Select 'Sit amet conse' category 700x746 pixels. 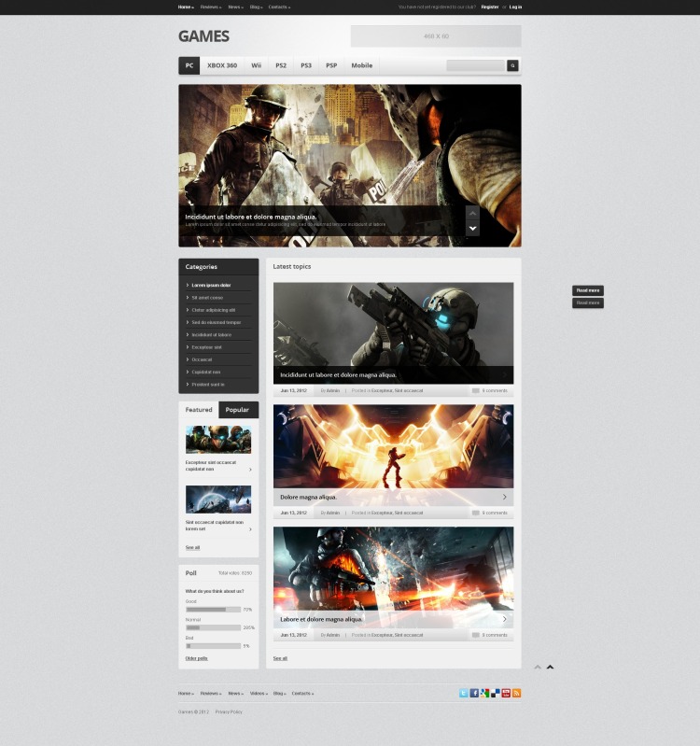coord(207,297)
